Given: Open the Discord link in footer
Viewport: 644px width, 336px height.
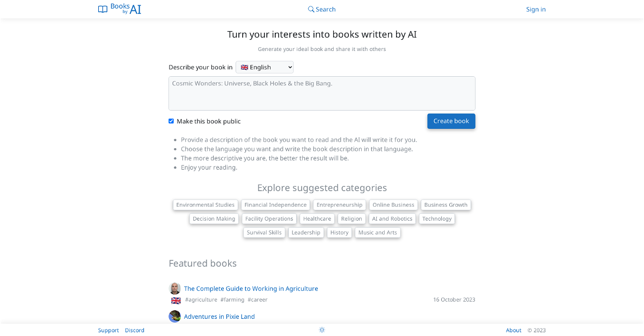Looking at the screenshot, I should 135,331.
